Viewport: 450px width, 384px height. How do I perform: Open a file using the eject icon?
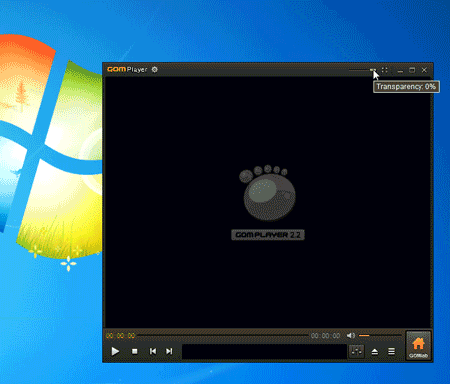pyautogui.click(x=375, y=352)
